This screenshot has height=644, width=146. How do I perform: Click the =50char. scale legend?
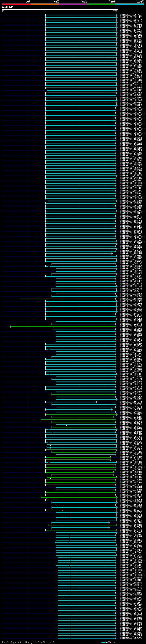pyautogui.click(x=109, y=642)
